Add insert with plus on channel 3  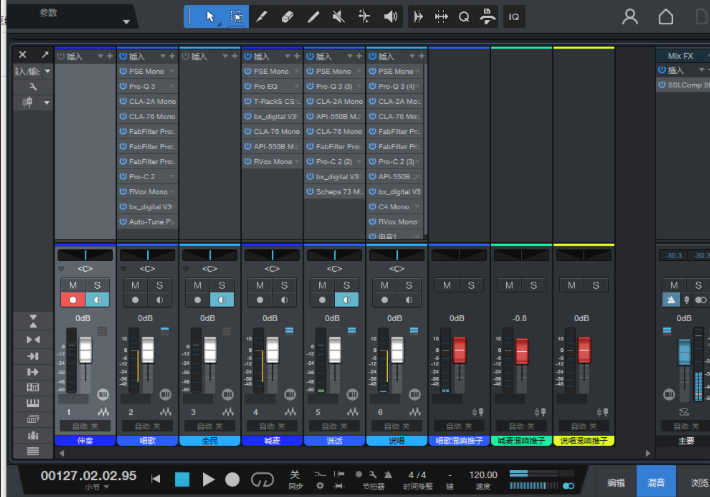pyautogui.click(x=234, y=56)
